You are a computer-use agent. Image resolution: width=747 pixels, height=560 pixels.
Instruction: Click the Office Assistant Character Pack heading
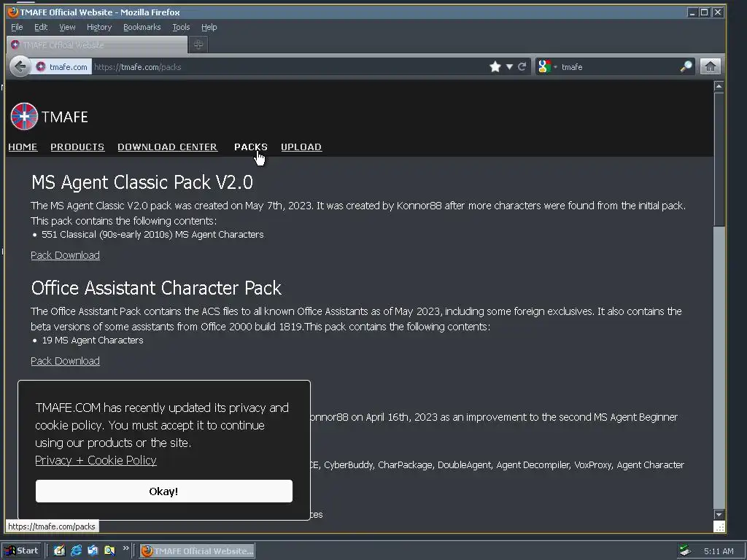156,288
